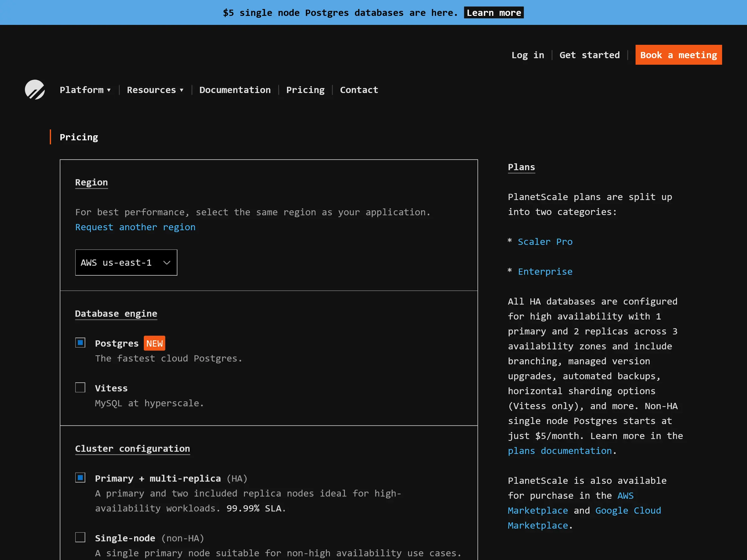Screen dimensions: 747x560
Task: Click the PlanetScale logo icon
Action: (x=35, y=90)
